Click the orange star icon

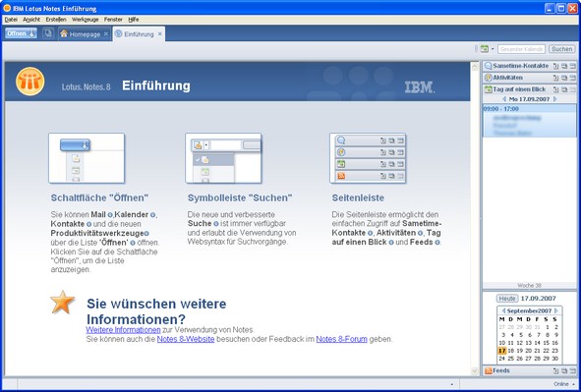62,303
